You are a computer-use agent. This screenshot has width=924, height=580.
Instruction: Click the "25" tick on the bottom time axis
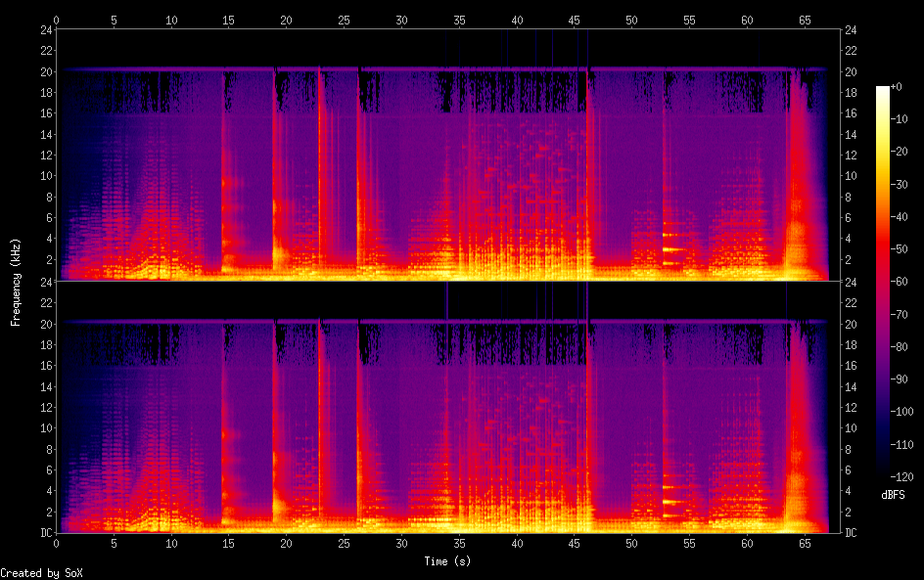pyautogui.click(x=345, y=543)
